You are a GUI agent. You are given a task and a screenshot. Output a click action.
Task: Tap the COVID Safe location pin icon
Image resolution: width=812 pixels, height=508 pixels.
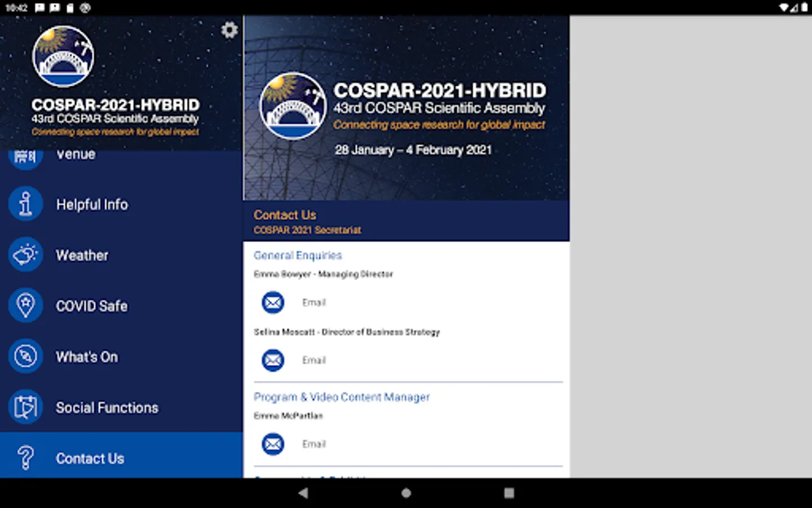coord(25,306)
